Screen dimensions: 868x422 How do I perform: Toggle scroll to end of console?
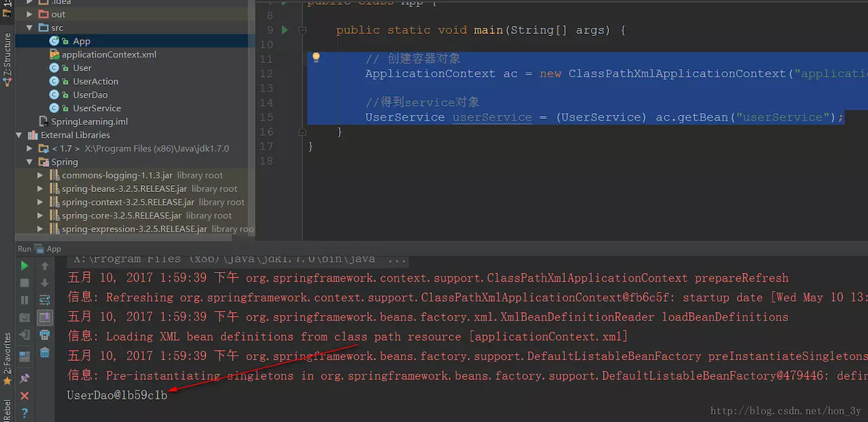pos(45,317)
